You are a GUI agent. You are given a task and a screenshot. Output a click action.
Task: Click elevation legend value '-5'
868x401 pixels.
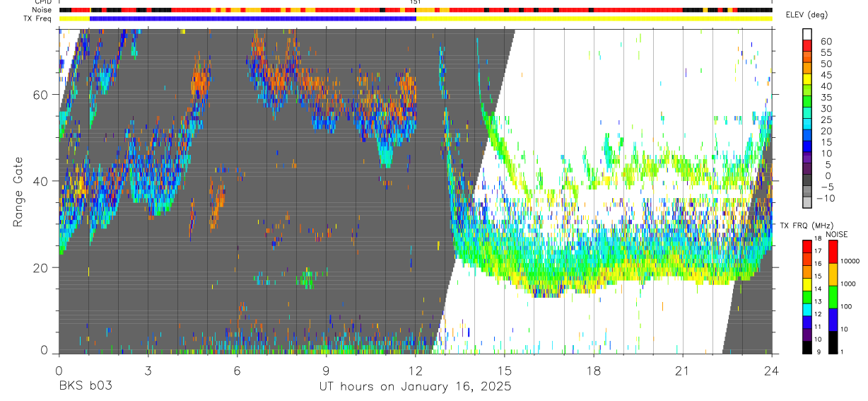[x=826, y=187]
